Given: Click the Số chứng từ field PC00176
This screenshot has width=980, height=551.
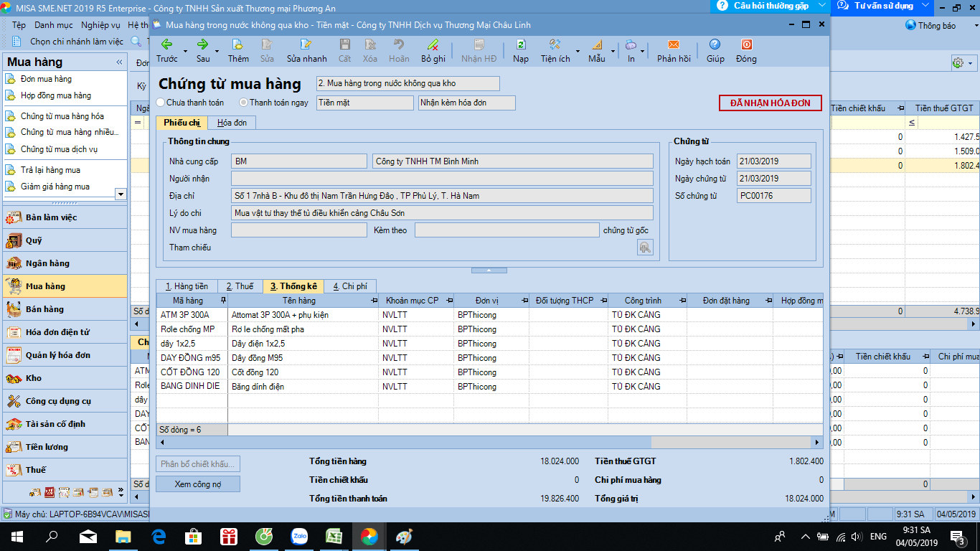Looking at the screenshot, I should tap(773, 196).
